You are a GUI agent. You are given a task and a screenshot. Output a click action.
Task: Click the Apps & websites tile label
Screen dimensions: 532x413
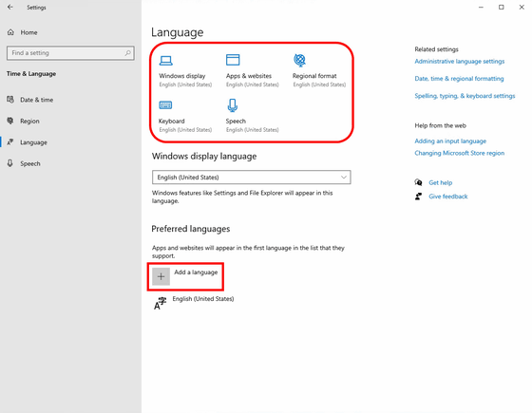coord(249,76)
